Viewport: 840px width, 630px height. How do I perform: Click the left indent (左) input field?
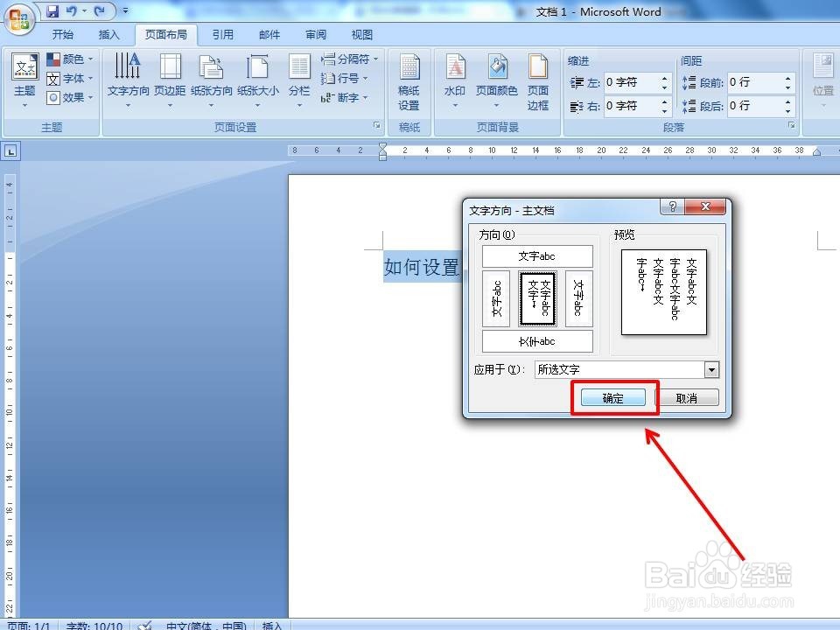(631, 82)
